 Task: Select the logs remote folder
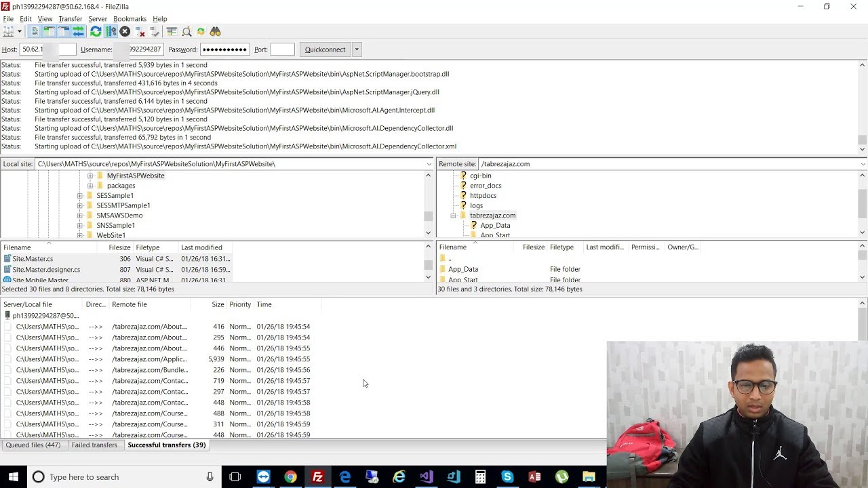[476, 205]
